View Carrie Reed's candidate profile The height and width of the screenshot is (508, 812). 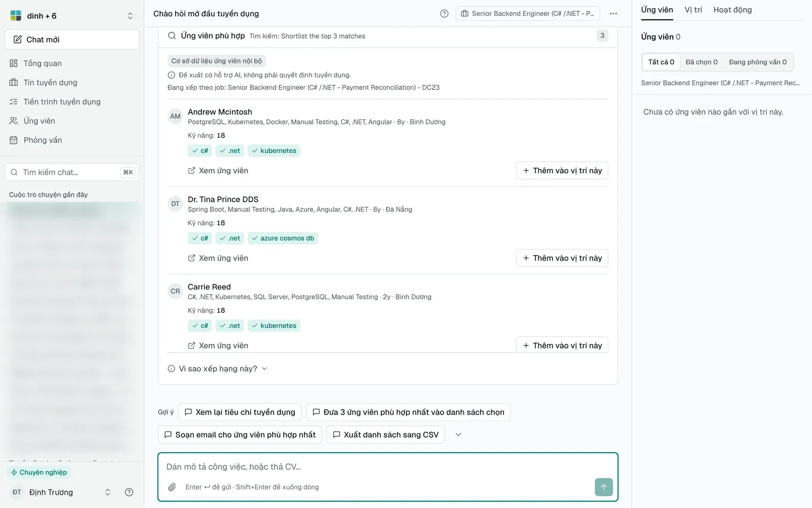tap(218, 345)
